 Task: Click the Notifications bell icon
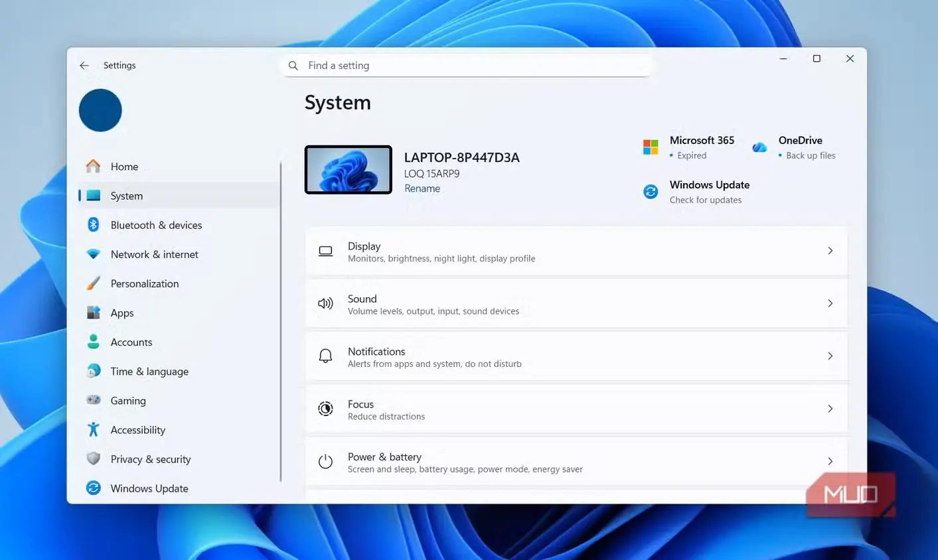[325, 356]
